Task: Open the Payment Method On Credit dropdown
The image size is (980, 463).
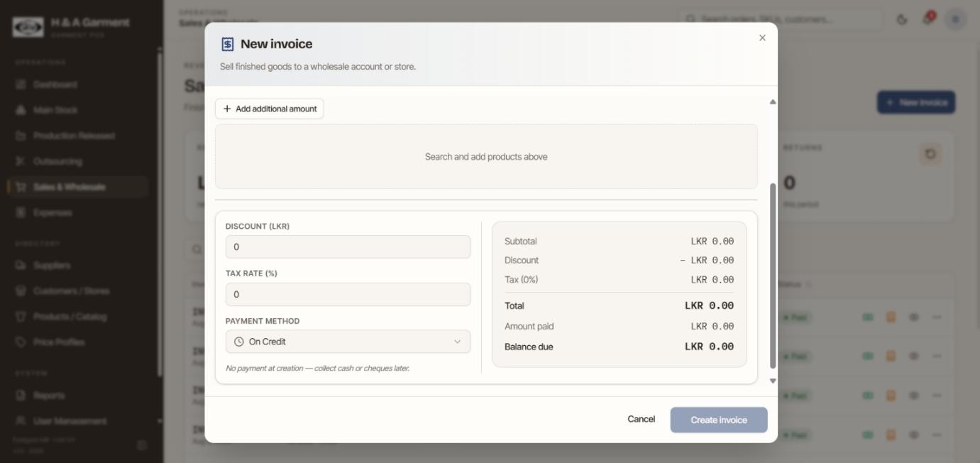Action: (348, 342)
